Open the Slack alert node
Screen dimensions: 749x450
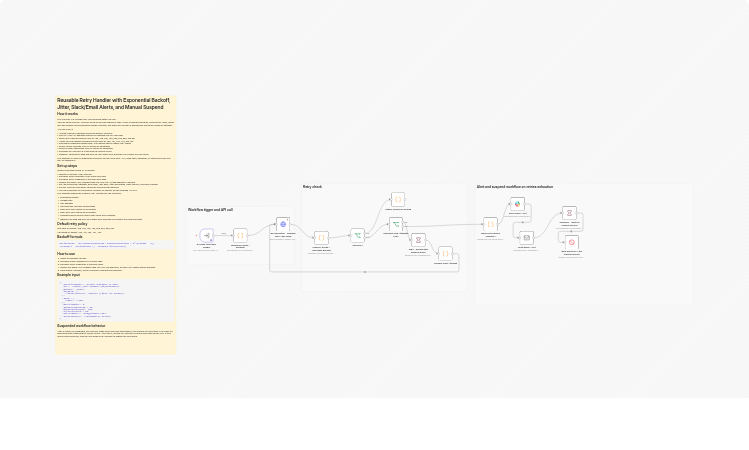517,204
